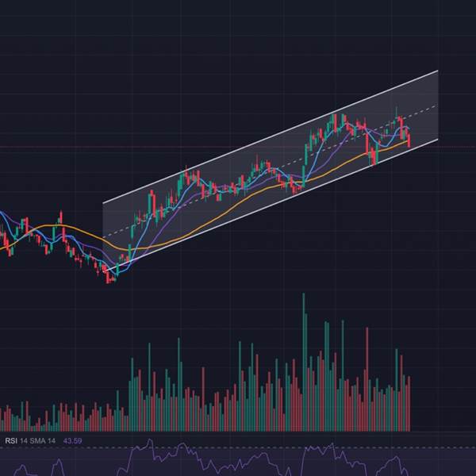
Task: Click the tallest green volume bar
Action: tap(303, 362)
